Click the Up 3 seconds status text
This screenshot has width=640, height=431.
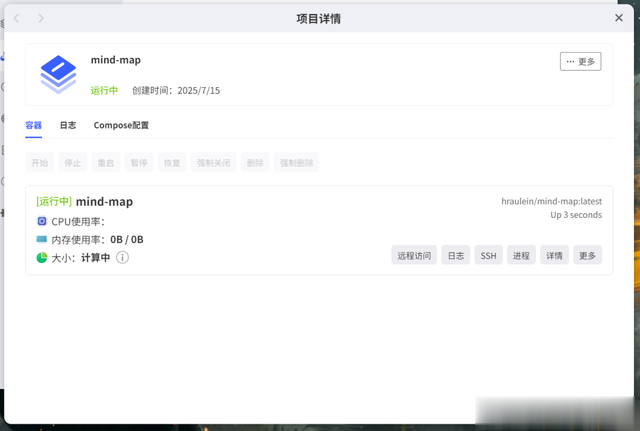pyautogui.click(x=576, y=215)
